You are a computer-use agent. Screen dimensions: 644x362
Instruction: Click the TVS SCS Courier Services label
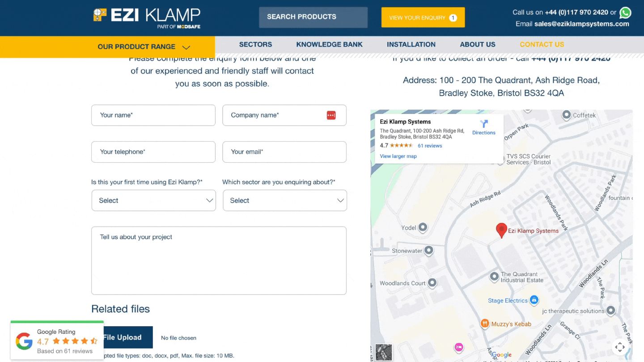click(529, 160)
